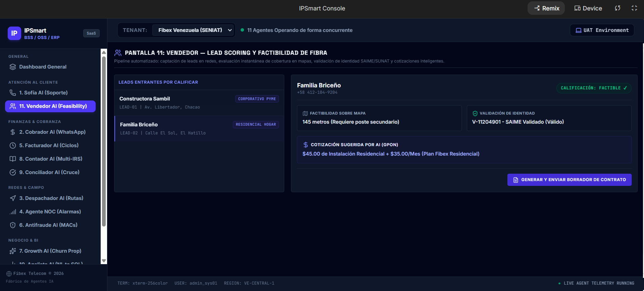This screenshot has width=644, height=291.
Task: Click the phone icon beside Sofía AI
Action: click(x=13, y=93)
